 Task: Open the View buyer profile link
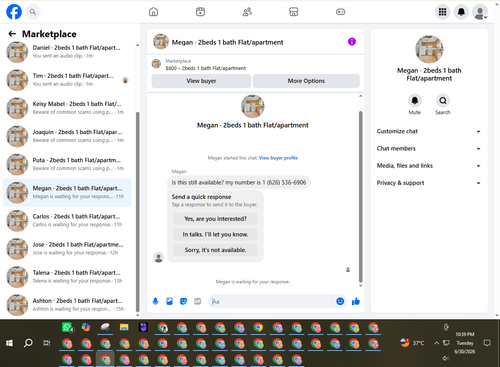278,158
